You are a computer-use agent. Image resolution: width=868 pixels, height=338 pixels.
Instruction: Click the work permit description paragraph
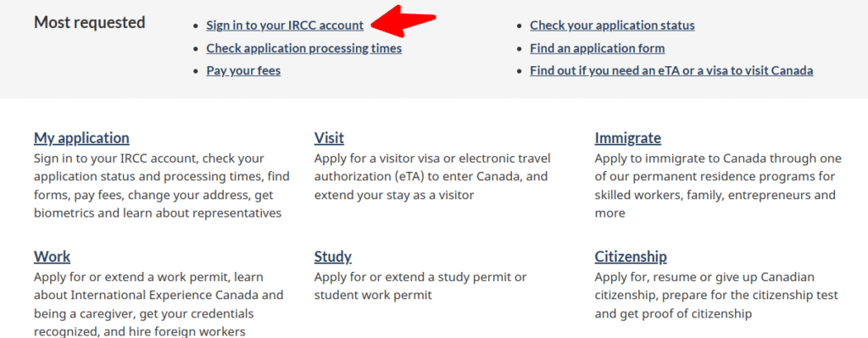(159, 304)
